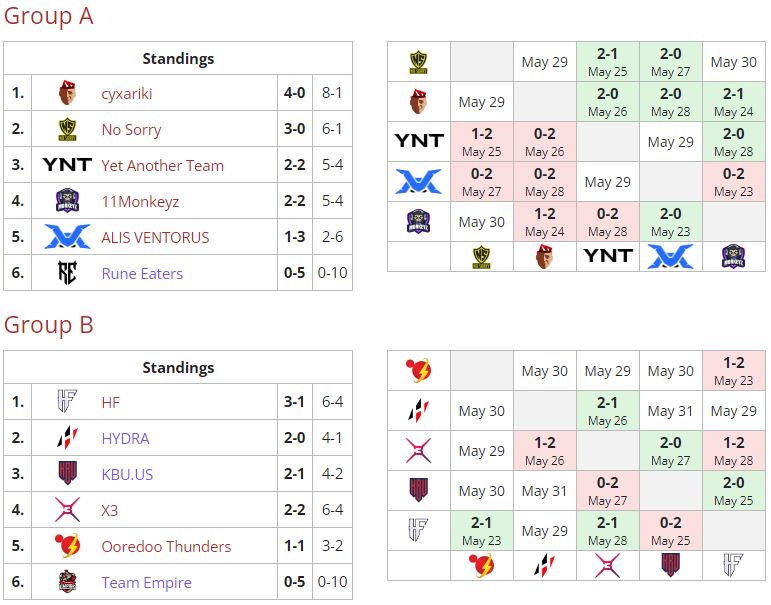
Task: Open the HYDRA team name link
Action: tap(125, 439)
